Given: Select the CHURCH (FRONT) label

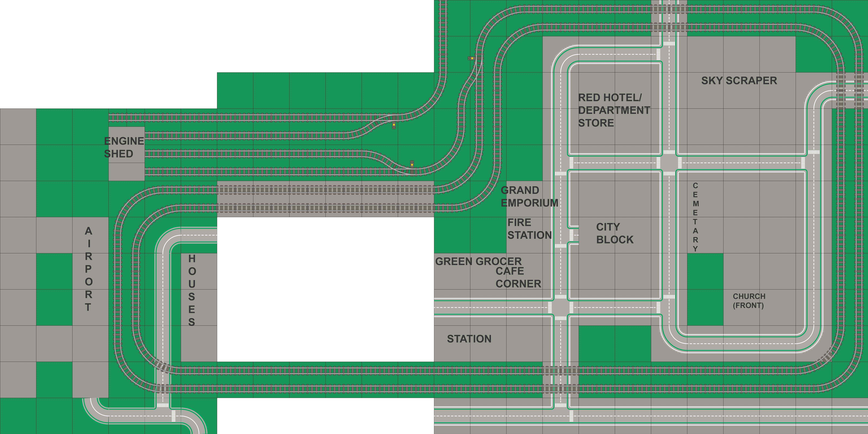Looking at the screenshot, I should 749,301.
